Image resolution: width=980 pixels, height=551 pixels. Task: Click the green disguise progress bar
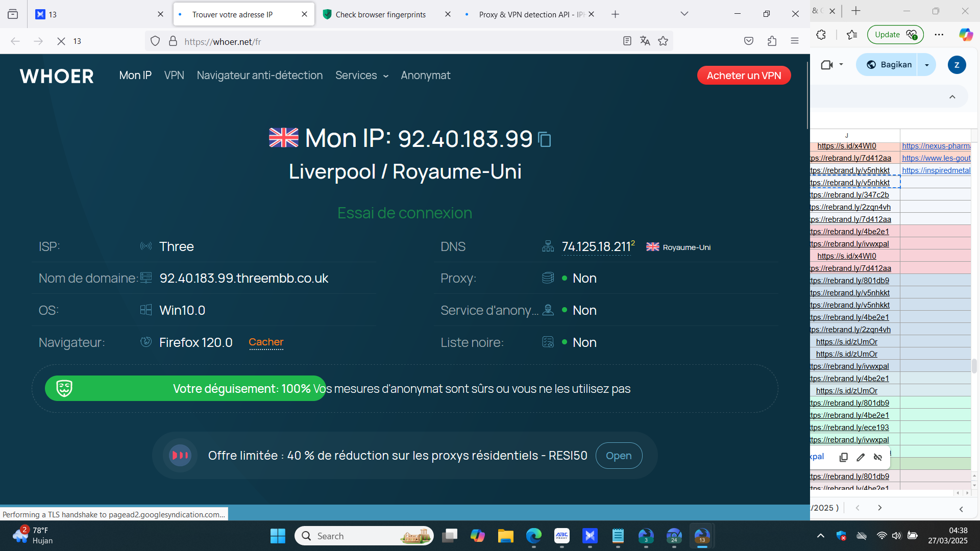point(185,389)
